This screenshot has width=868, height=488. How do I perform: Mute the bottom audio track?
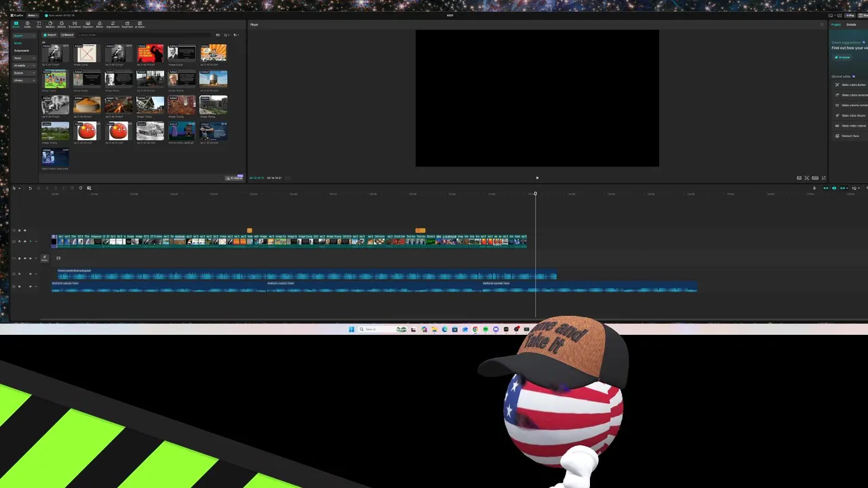31,287
